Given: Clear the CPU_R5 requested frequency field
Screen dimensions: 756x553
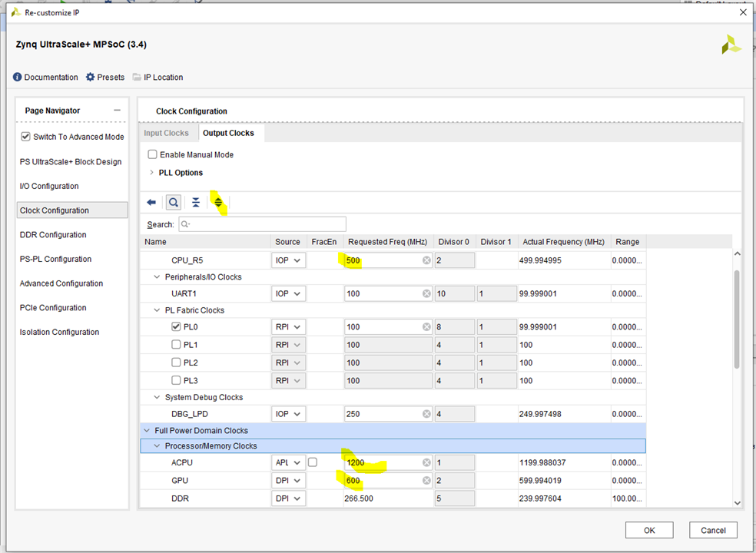Looking at the screenshot, I should tap(426, 260).
